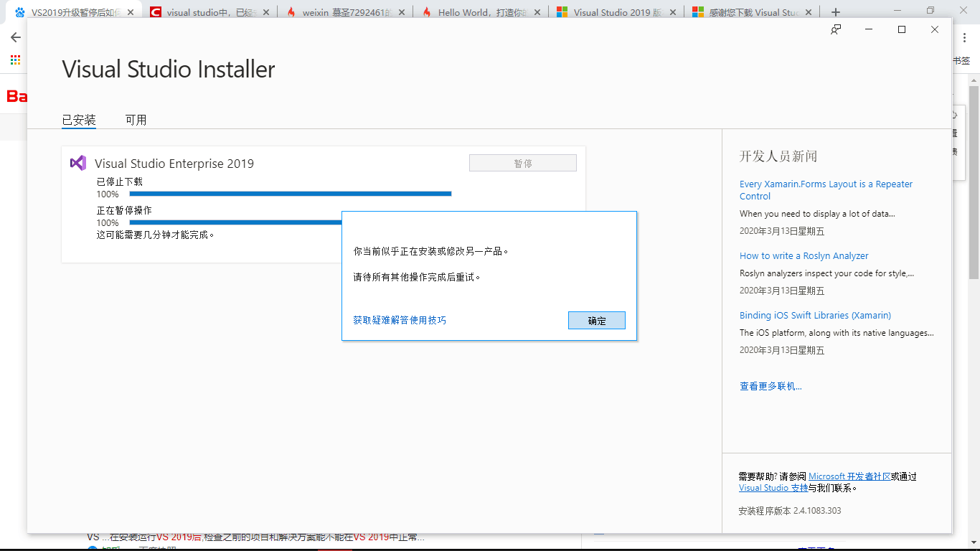The height and width of the screenshot is (551, 980).
Task: Minimize the Visual Studio Installer window
Action: tap(869, 29)
